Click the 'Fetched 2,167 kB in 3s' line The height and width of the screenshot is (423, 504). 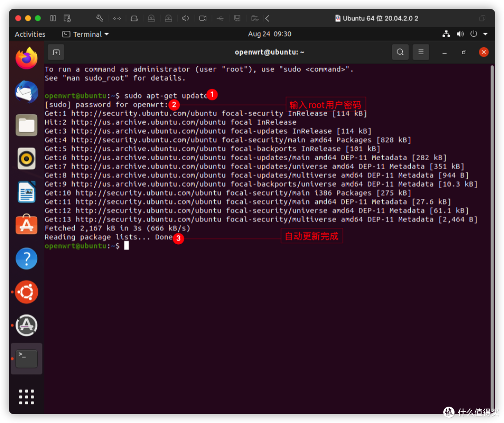[x=117, y=228]
